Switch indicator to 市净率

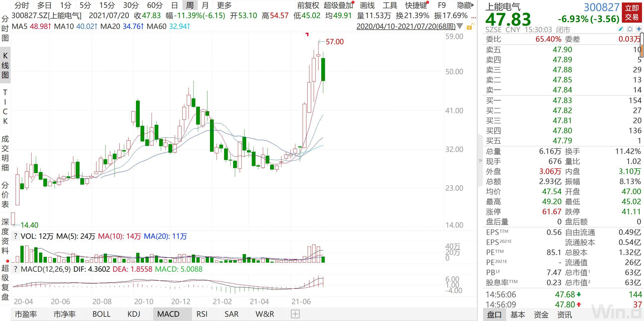point(65,314)
